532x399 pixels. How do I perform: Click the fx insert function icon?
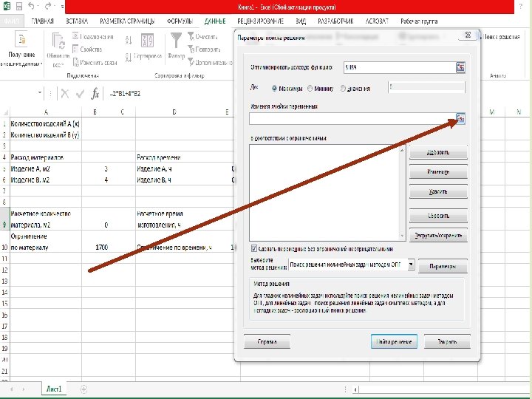tap(95, 94)
